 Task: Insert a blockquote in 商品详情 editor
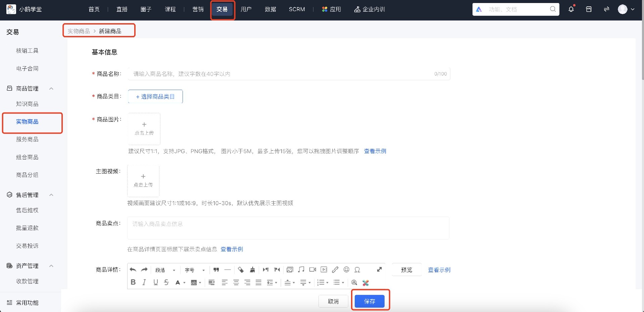(216, 270)
